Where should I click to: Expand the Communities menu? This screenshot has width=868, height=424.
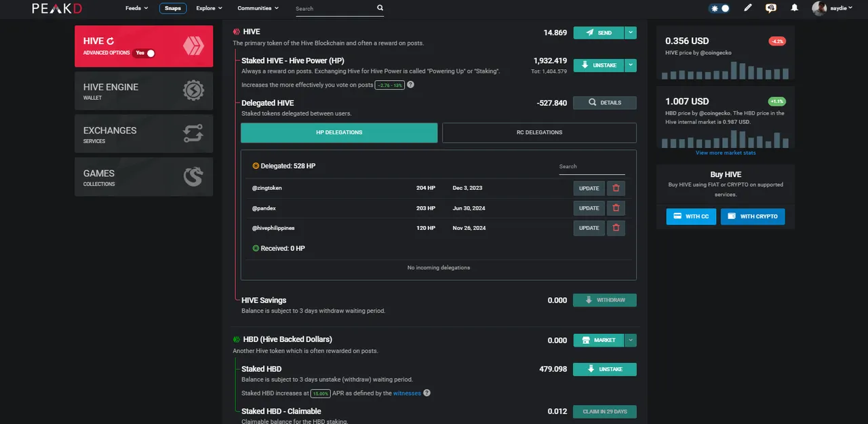click(x=258, y=8)
